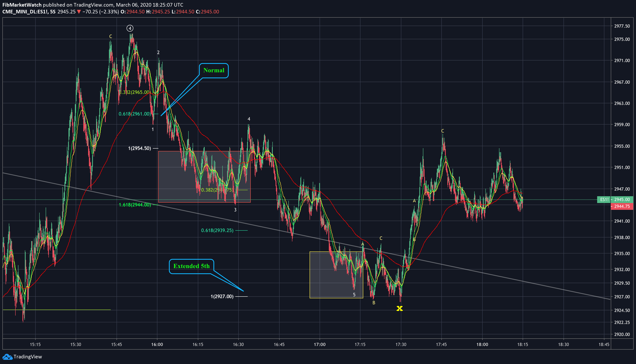This screenshot has height=364, width=636.
Task: Click yellow label C near 17:45 peak
Action: pyautogui.click(x=443, y=131)
